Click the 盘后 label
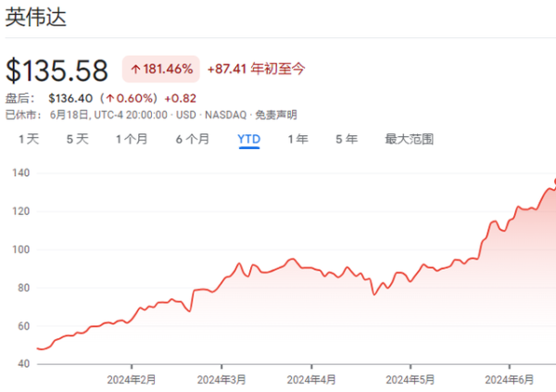 point(20,98)
